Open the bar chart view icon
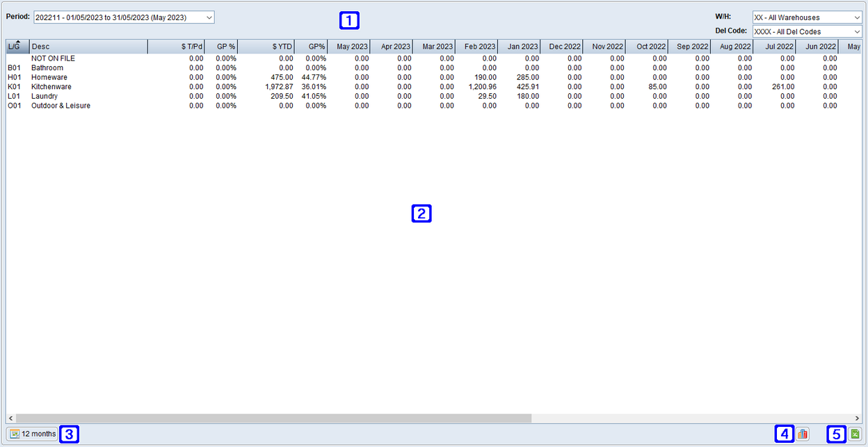Image resolution: width=868 pixels, height=447 pixels. tap(803, 433)
